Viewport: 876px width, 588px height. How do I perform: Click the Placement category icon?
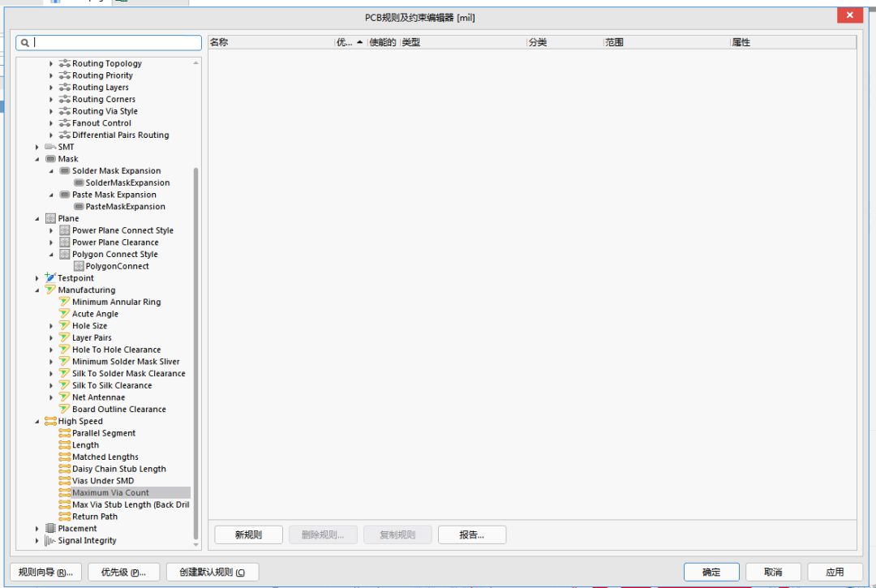point(50,528)
